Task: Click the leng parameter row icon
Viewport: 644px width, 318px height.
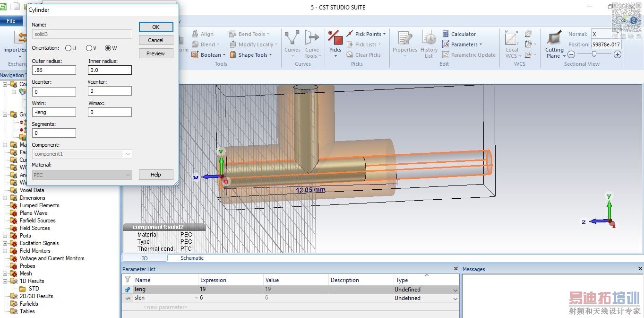Action: point(128,289)
